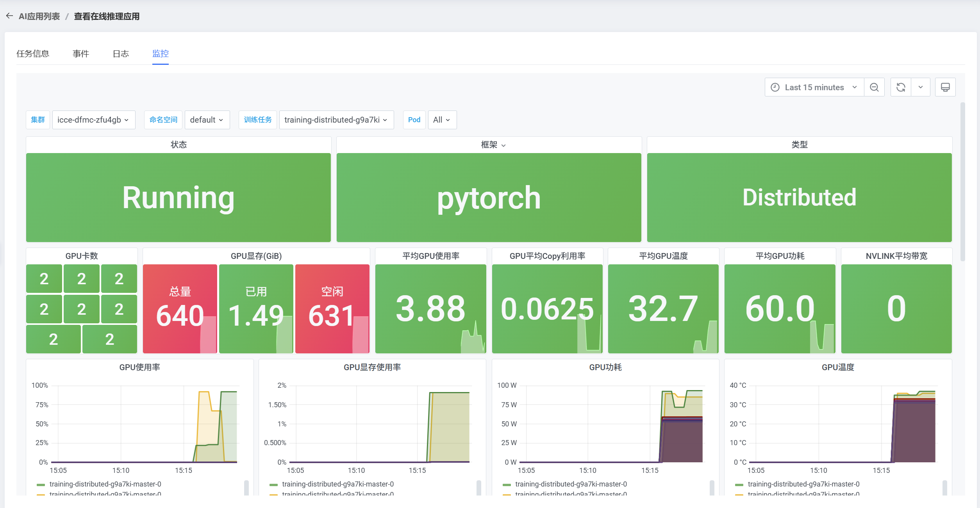Open the default namespace dropdown
Viewport: 980px width, 508px height.
pos(207,120)
